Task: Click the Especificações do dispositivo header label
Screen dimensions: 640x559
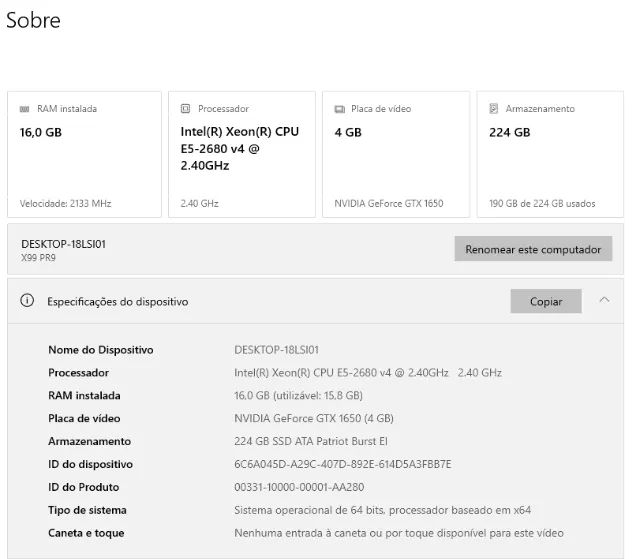Action: [117, 301]
